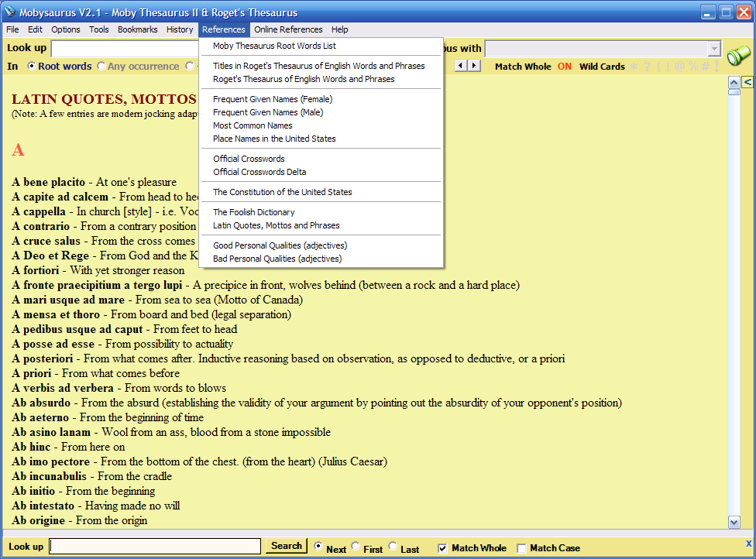The height and width of the screenshot is (559, 756).
Task: Insert the square brackets wild card
Action: pos(663,67)
